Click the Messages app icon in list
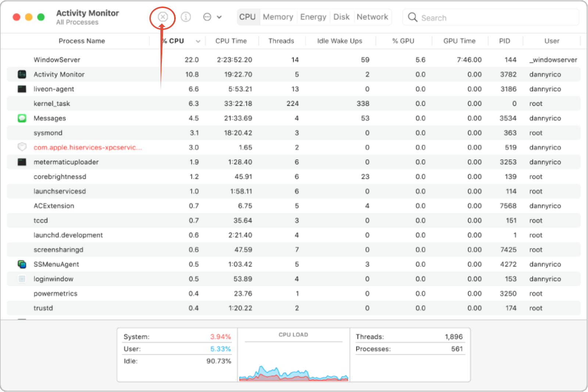The image size is (588, 392). tap(22, 118)
